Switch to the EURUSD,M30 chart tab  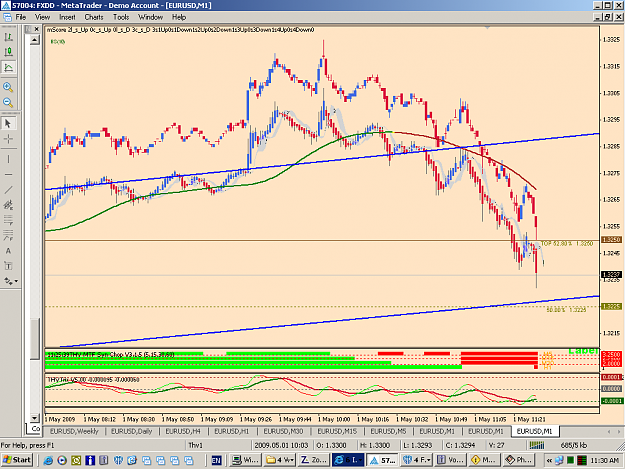pyautogui.click(x=283, y=431)
